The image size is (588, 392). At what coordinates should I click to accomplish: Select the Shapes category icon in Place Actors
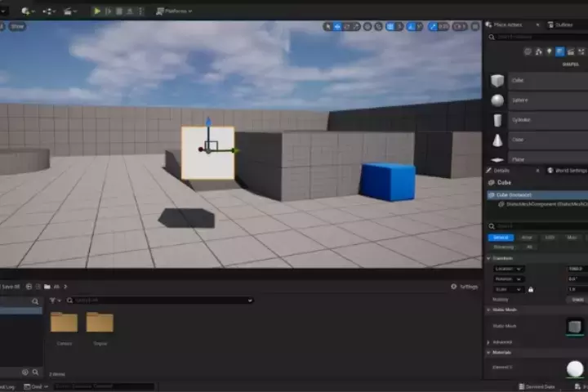point(560,51)
